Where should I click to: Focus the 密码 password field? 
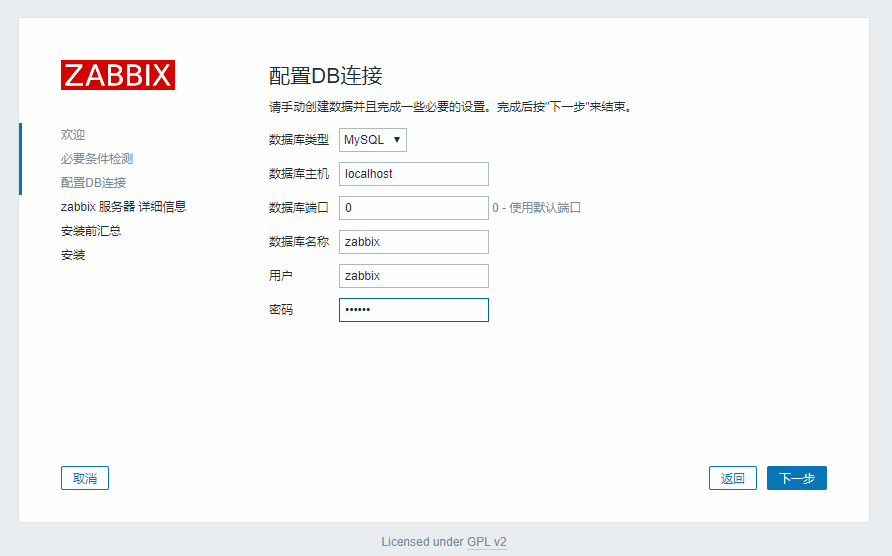tap(414, 310)
